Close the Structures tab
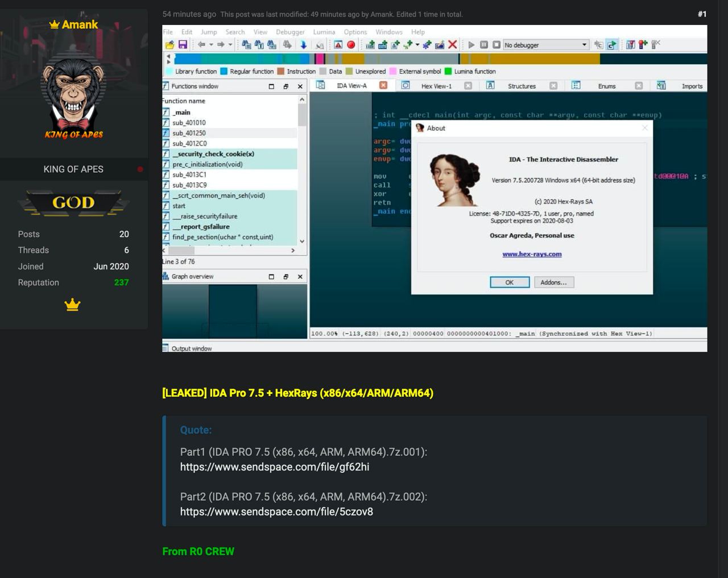 [553, 86]
